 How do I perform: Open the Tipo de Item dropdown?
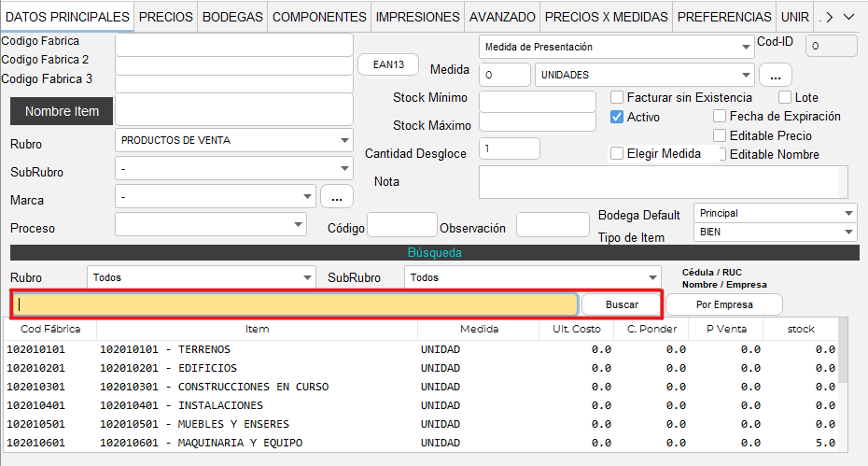774,232
